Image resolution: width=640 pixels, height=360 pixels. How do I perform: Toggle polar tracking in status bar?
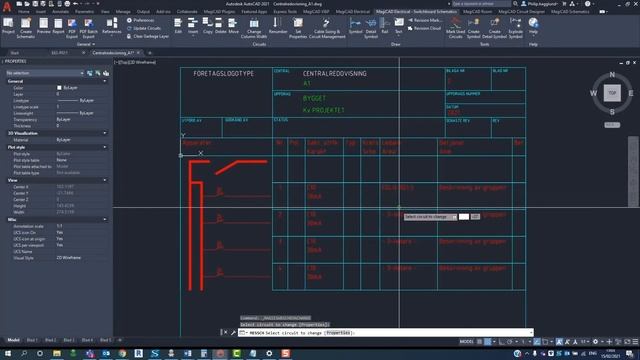(509, 342)
